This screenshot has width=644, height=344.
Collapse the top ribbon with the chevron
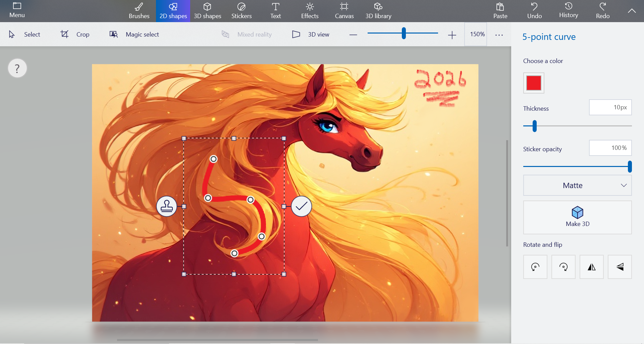pos(632,11)
